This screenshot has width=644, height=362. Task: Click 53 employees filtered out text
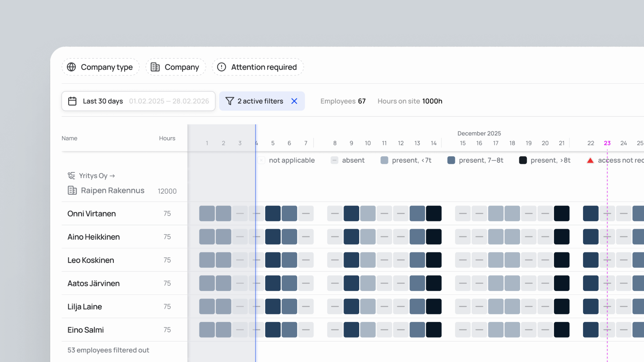(x=108, y=350)
